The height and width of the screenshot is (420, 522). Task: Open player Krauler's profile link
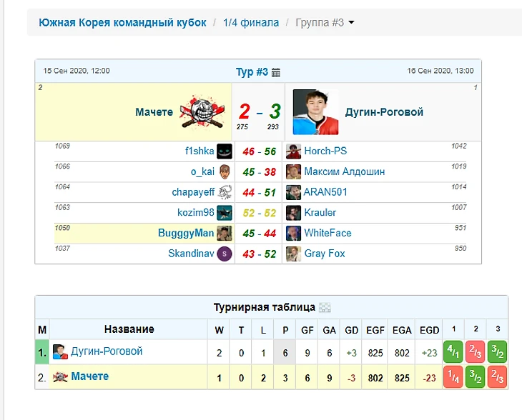(x=320, y=212)
